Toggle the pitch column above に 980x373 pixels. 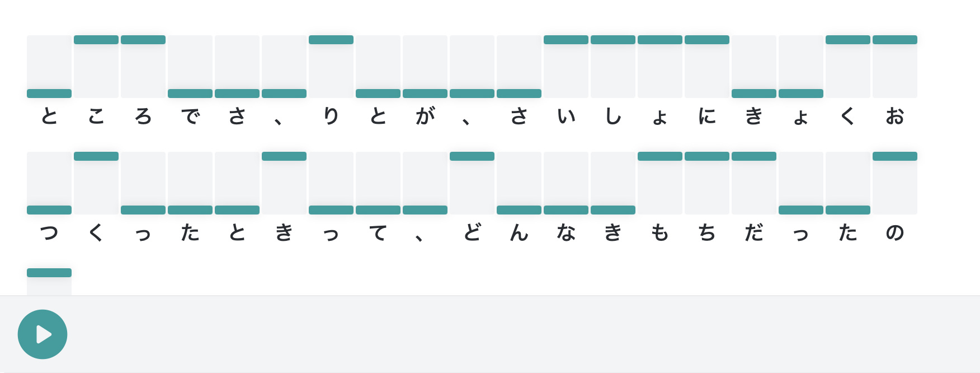click(707, 67)
